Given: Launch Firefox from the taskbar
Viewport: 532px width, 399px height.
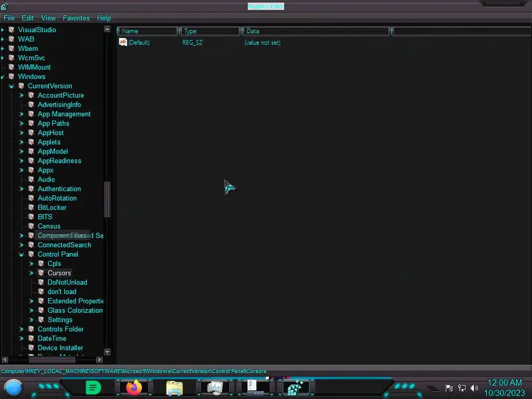Looking at the screenshot, I should point(134,388).
